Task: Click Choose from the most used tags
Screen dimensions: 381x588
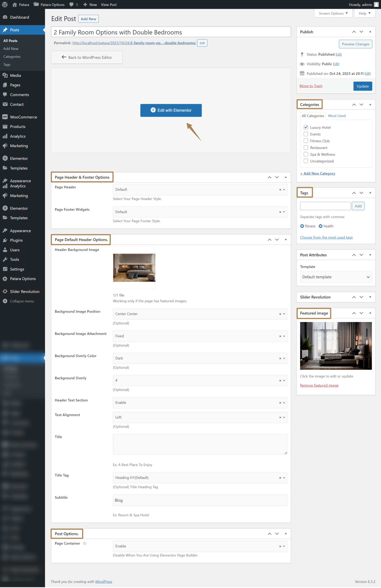Action: [x=326, y=237]
